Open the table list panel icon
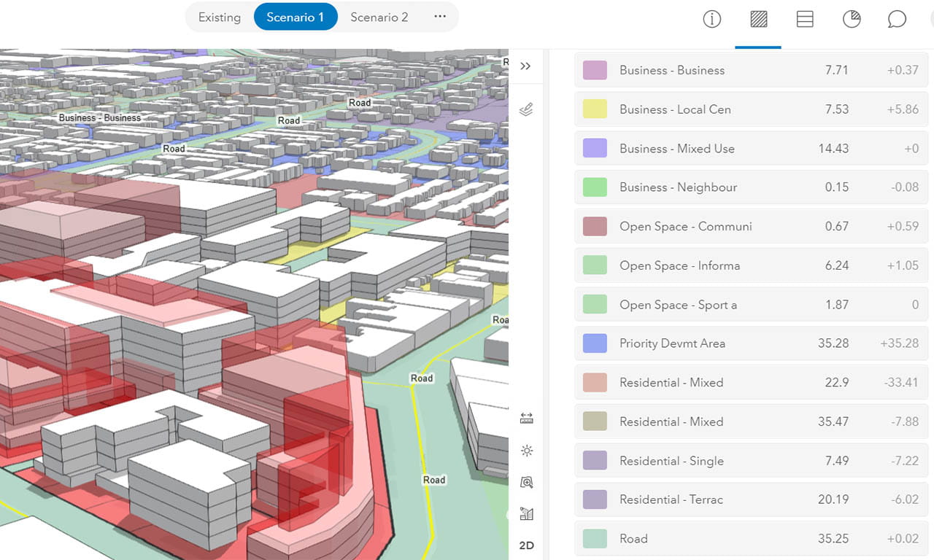This screenshot has height=560, width=934. 805,19
